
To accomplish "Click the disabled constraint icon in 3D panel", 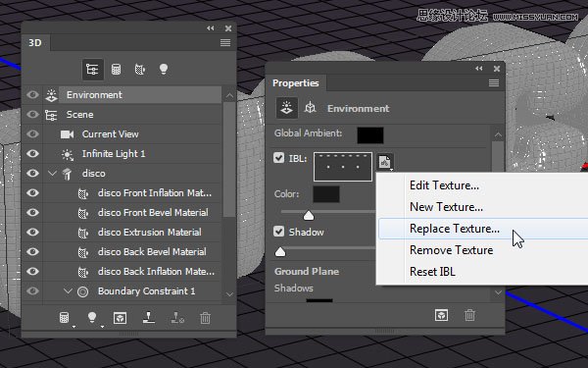I will (x=177, y=318).
